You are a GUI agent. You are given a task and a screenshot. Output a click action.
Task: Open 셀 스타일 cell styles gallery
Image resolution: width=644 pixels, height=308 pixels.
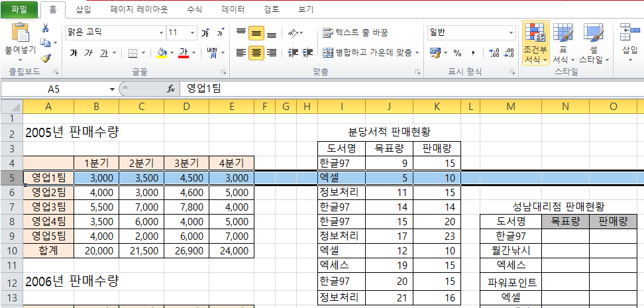[594, 43]
